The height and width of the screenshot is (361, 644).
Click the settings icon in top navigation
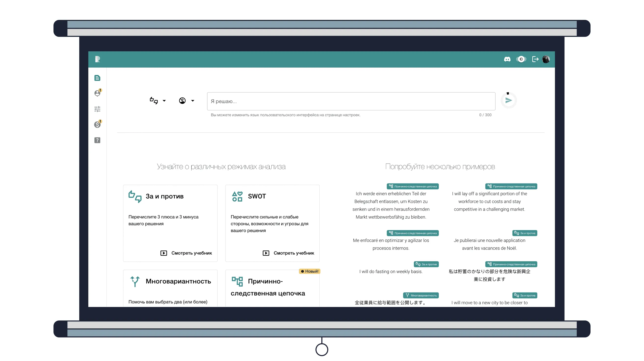[x=522, y=59]
